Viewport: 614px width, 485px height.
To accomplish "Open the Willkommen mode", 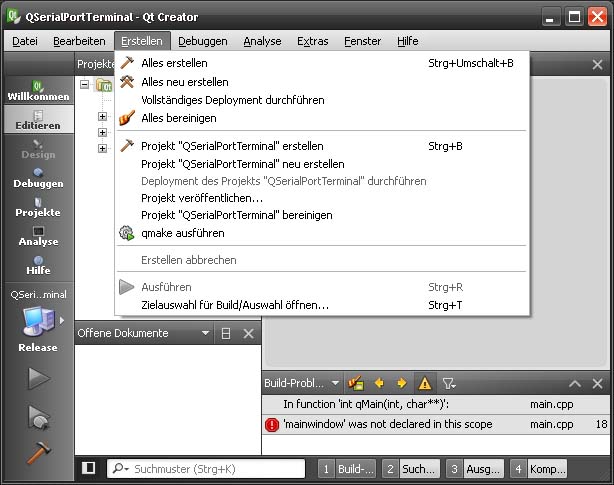I will [x=38, y=91].
